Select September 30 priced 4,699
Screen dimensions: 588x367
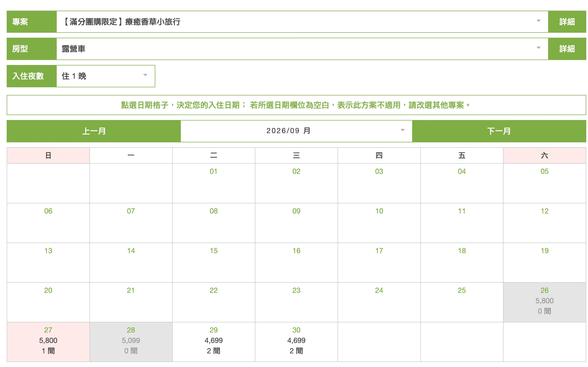(296, 342)
